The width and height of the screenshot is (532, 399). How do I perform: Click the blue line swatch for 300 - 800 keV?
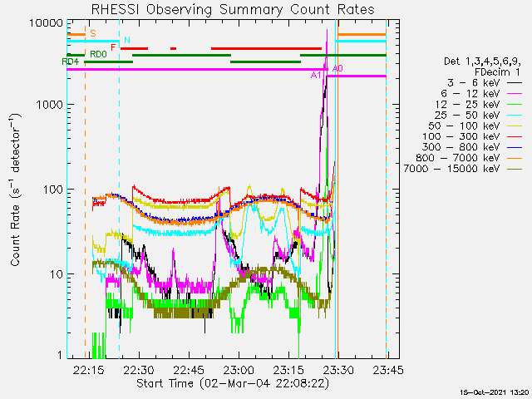point(515,147)
